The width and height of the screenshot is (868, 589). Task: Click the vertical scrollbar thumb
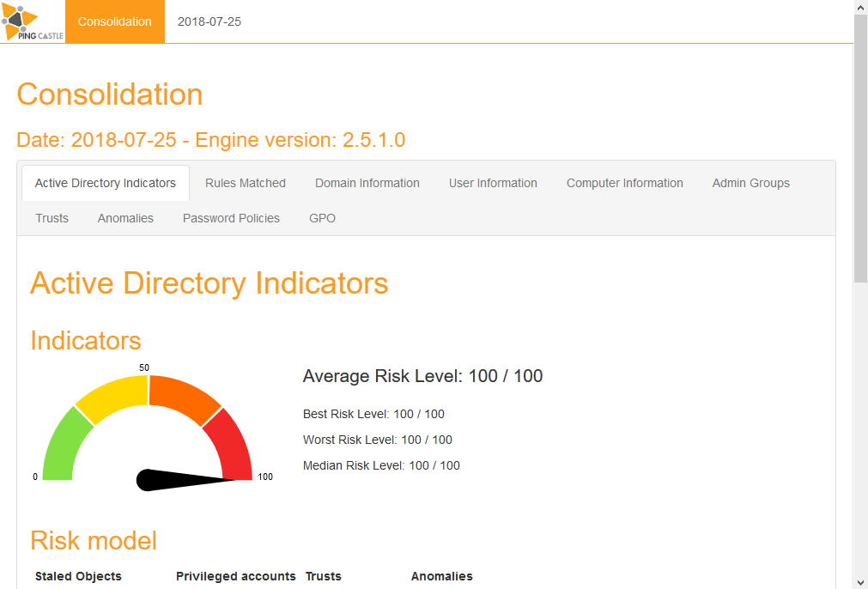(x=861, y=149)
